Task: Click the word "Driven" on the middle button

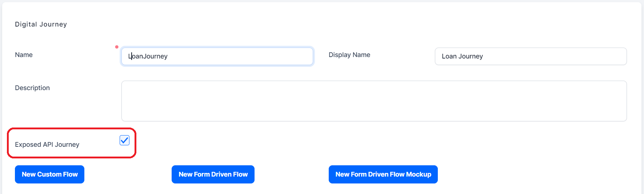Action: [221, 174]
